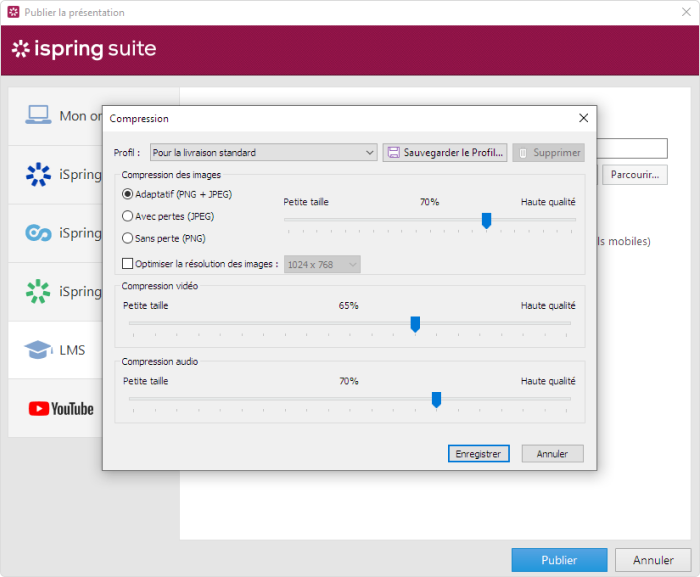Click the YouTube logo in sidebar

(x=61, y=409)
